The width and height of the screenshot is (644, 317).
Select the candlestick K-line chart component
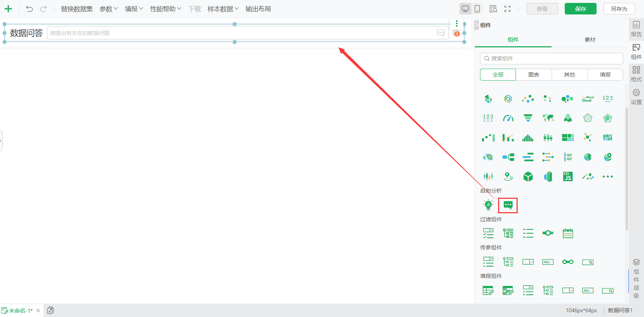pos(488,177)
